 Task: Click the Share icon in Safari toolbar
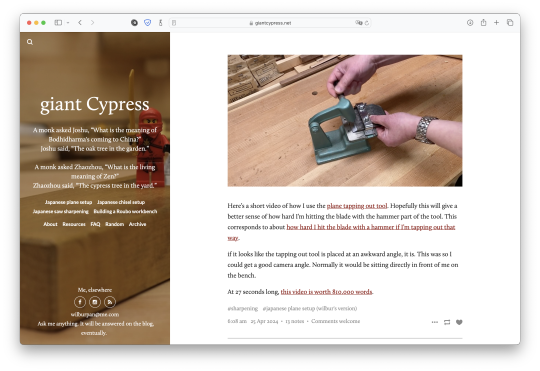pos(484,22)
